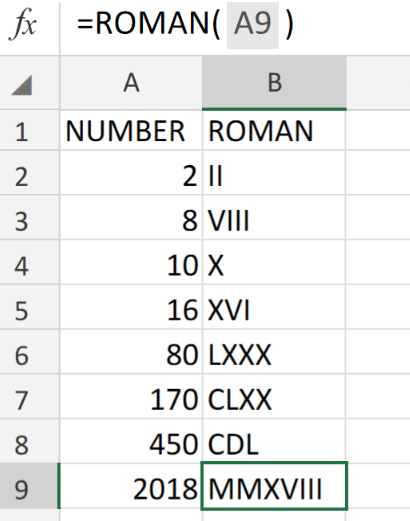Select column B header
The image size is (410, 521).
[x=274, y=83]
